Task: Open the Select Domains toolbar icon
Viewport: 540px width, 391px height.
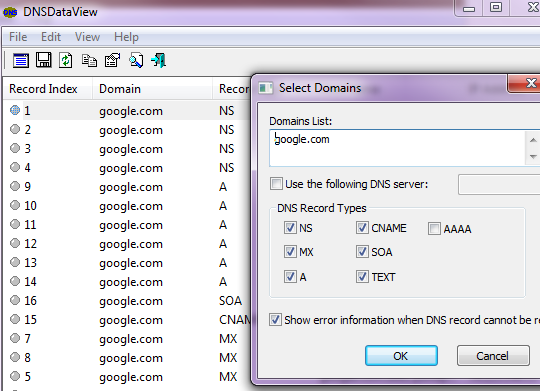Action: [21, 61]
